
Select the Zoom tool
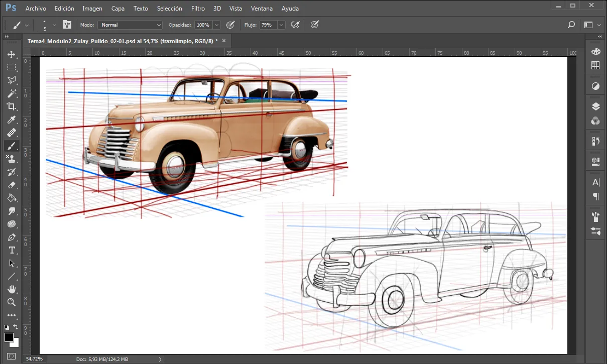click(12, 302)
